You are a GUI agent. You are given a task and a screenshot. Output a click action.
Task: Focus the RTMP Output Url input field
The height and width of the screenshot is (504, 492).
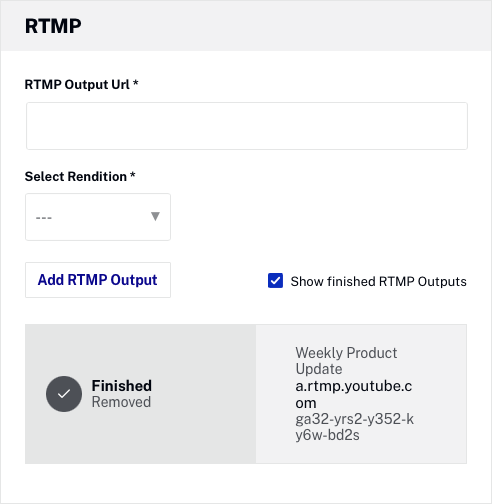click(247, 126)
